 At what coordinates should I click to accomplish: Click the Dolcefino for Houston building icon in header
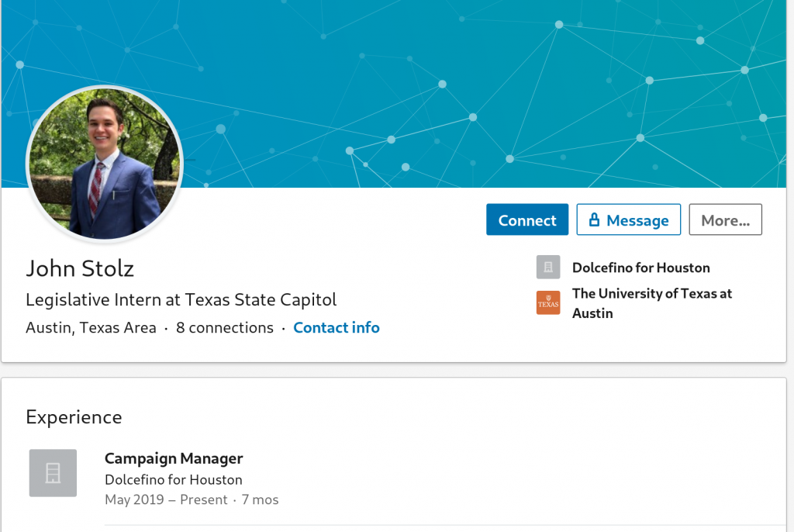coord(548,267)
